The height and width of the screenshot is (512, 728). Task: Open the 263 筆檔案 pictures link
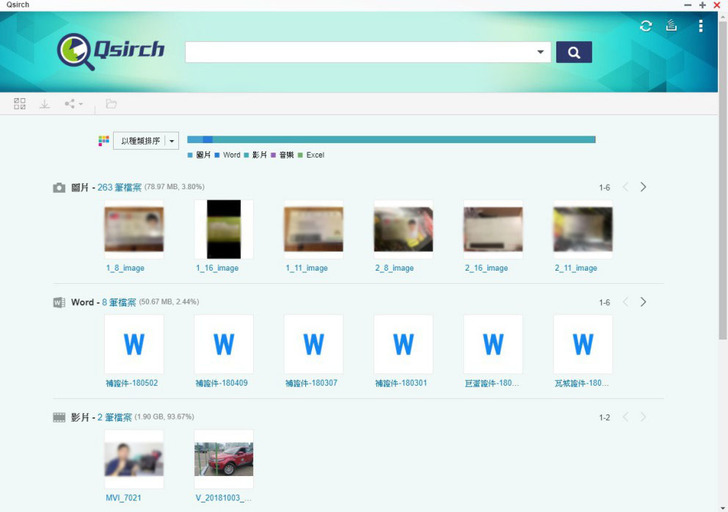[119, 188]
